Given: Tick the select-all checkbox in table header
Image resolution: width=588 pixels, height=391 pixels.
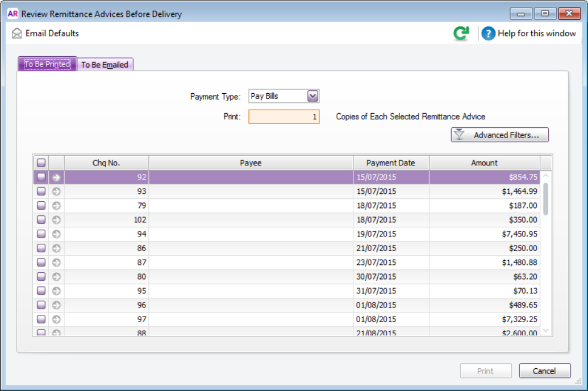Looking at the screenshot, I should click(41, 163).
